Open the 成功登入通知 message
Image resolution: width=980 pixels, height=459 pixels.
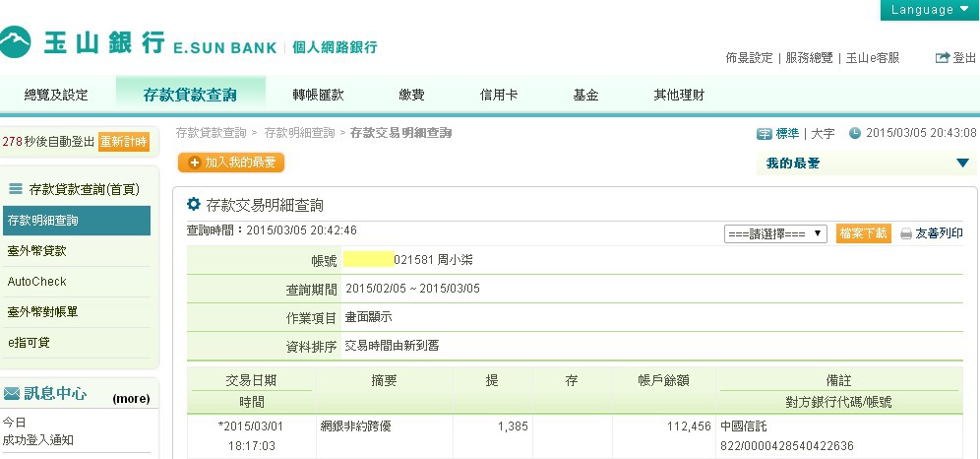(x=38, y=439)
